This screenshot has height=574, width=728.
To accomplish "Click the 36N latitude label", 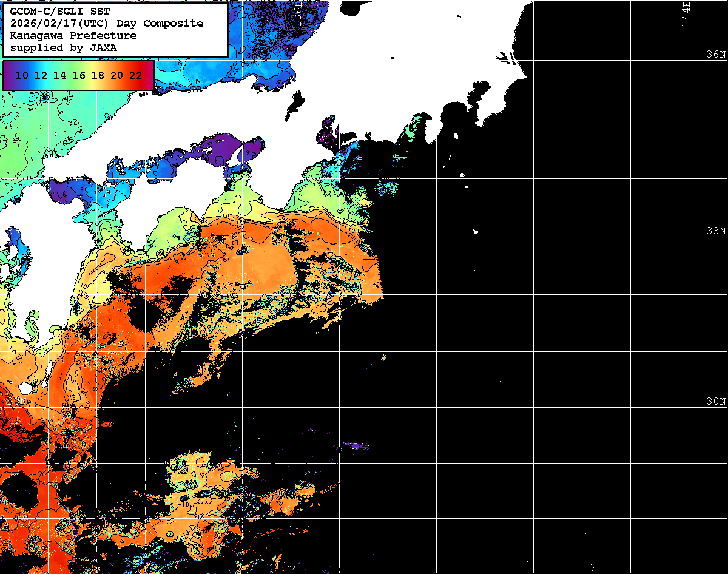I will point(716,54).
